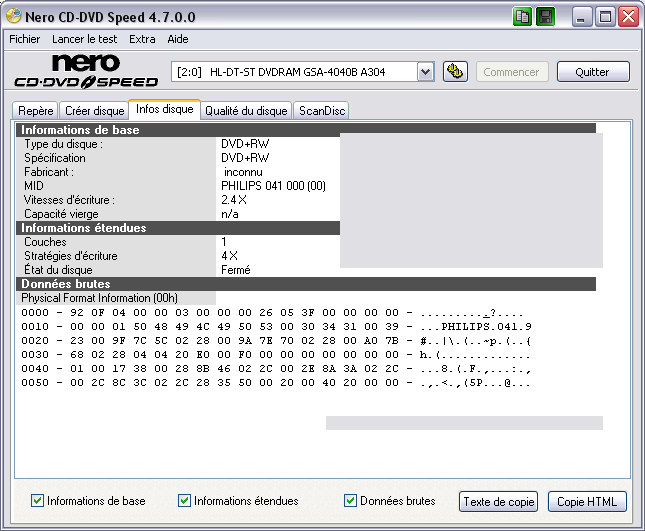This screenshot has width=645, height=531.
Task: Toggle the Informations étendues checkbox
Action: 185,501
